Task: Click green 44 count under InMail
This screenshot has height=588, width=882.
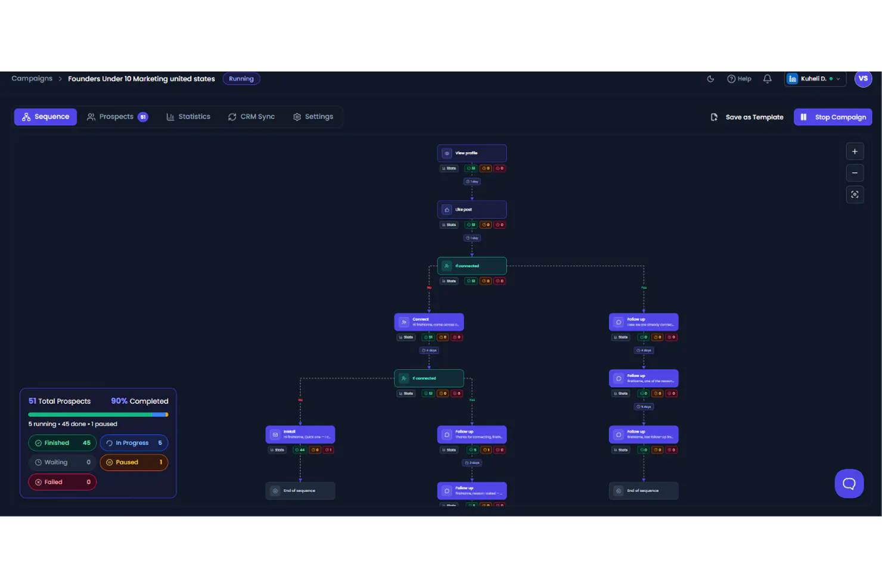Action: [x=300, y=450]
